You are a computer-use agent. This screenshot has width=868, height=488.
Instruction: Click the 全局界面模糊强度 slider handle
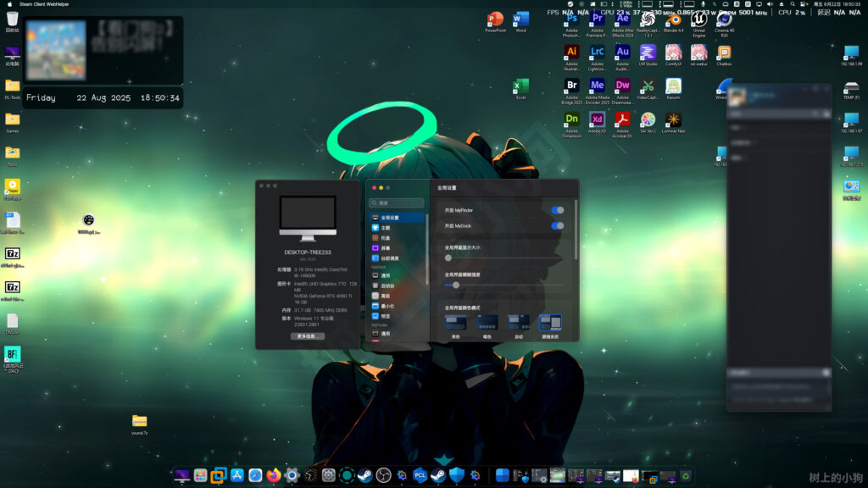click(x=455, y=285)
